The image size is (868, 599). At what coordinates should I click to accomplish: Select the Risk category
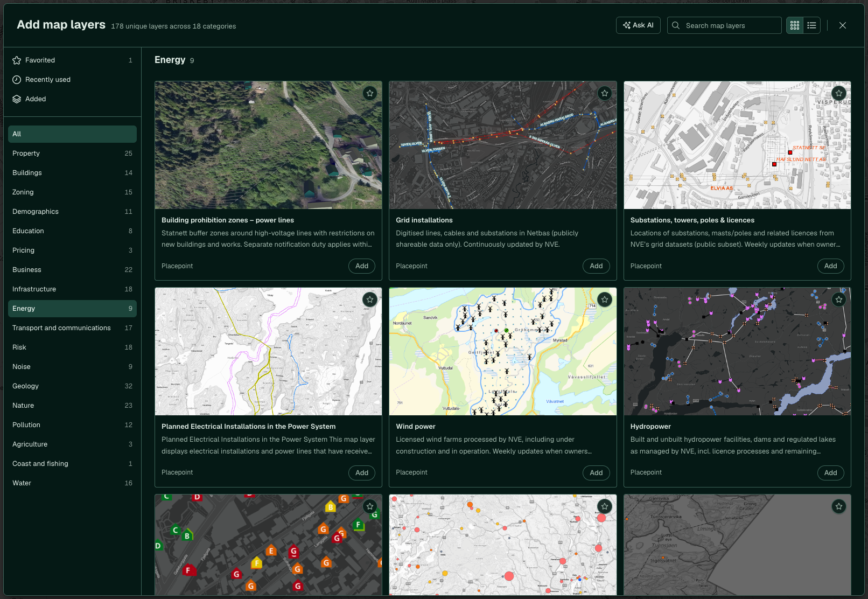72,347
